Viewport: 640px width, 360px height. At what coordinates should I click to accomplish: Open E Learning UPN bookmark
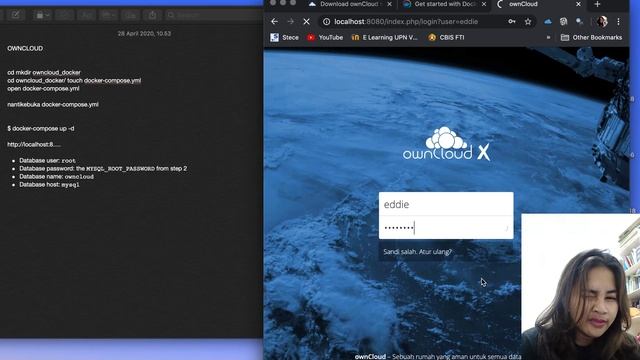pyautogui.click(x=384, y=38)
